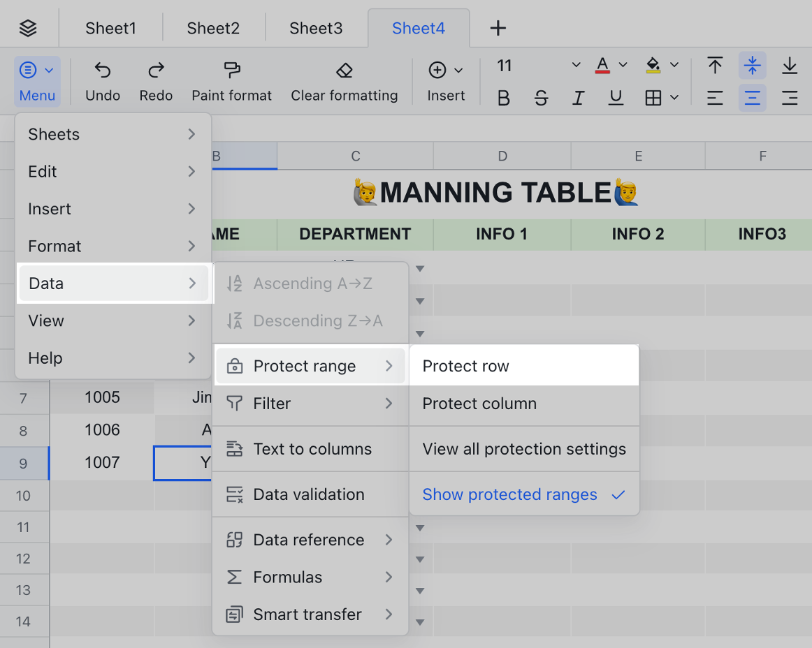Open the fill color picker dropdown

tap(674, 66)
